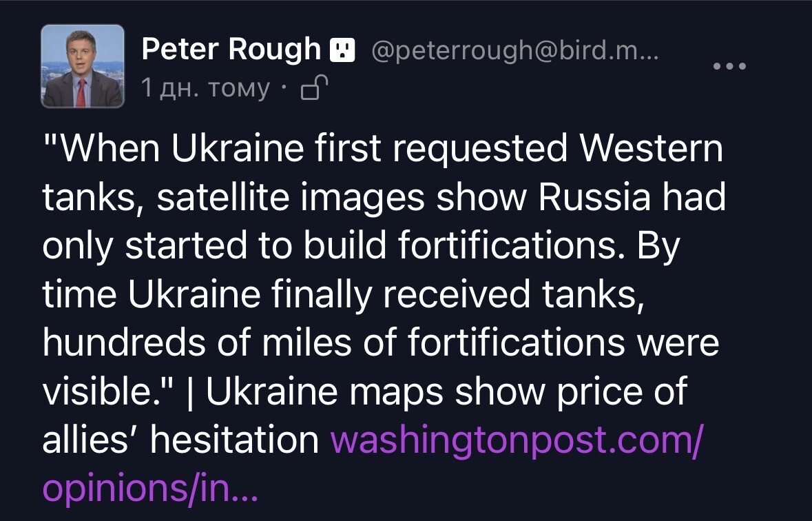812x521 pixels.
Task: Click "hundreds of miles of fortifications were"
Action: [x=380, y=343]
